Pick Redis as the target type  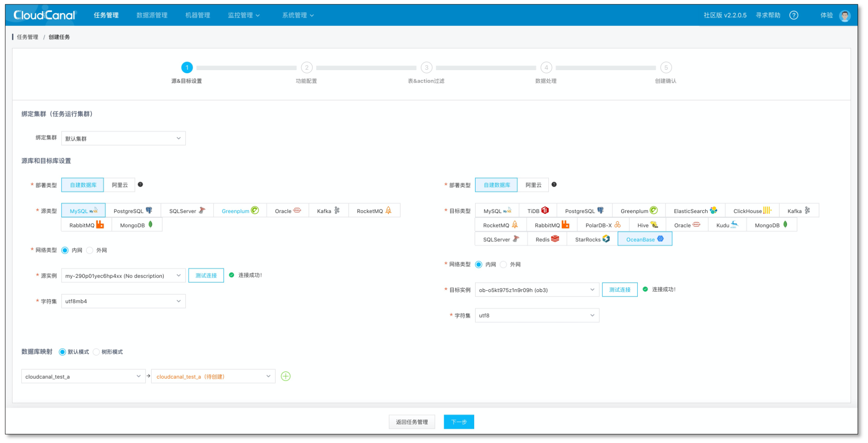tap(547, 239)
